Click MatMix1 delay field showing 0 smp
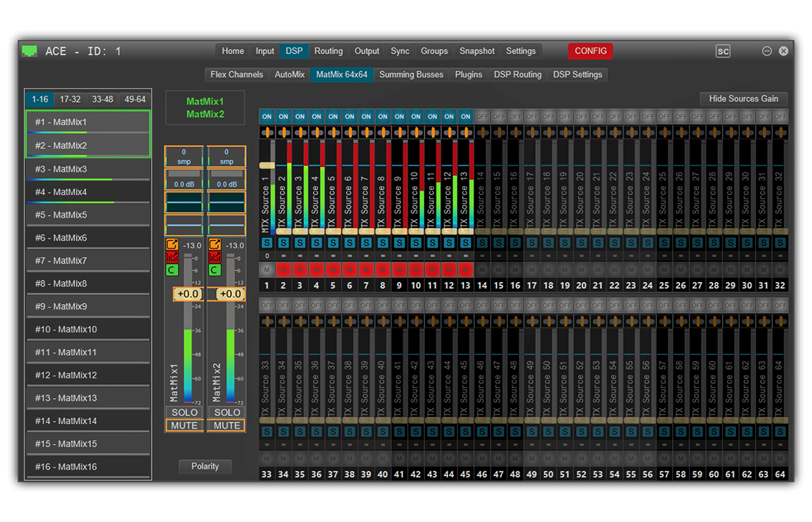The image size is (812, 522). (x=183, y=157)
